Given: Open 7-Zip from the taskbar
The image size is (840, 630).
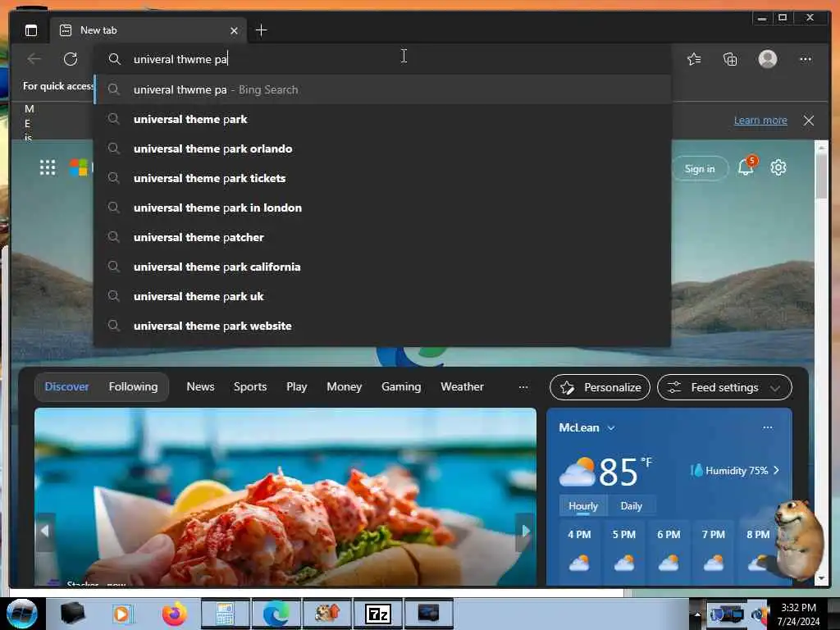Looking at the screenshot, I should click(378, 614).
